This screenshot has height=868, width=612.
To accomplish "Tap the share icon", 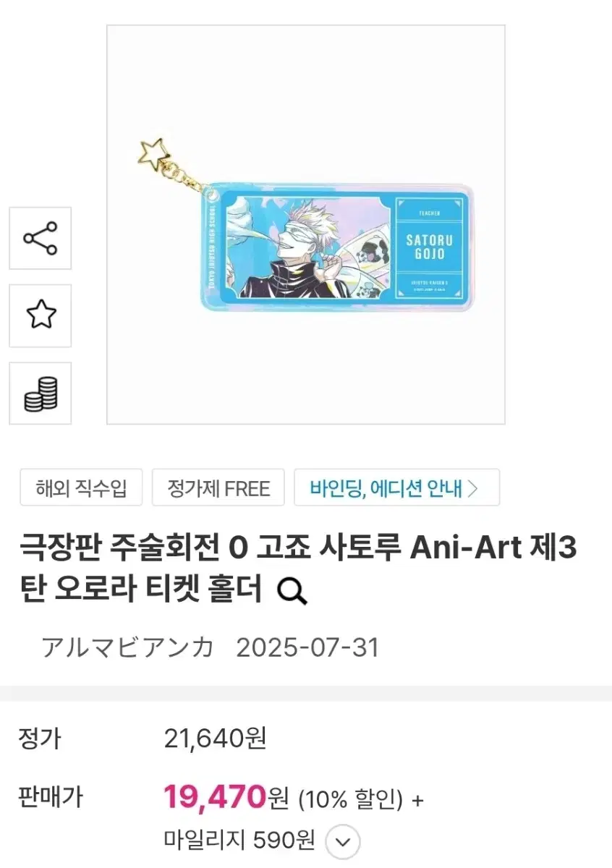I will [40, 238].
